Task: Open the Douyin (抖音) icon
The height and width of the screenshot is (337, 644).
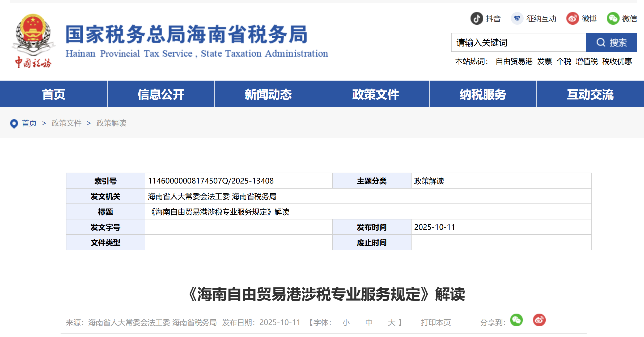Action: (477, 19)
